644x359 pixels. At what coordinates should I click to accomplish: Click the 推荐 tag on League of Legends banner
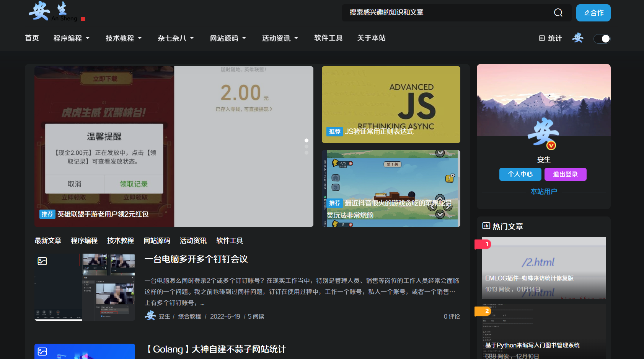tap(47, 214)
